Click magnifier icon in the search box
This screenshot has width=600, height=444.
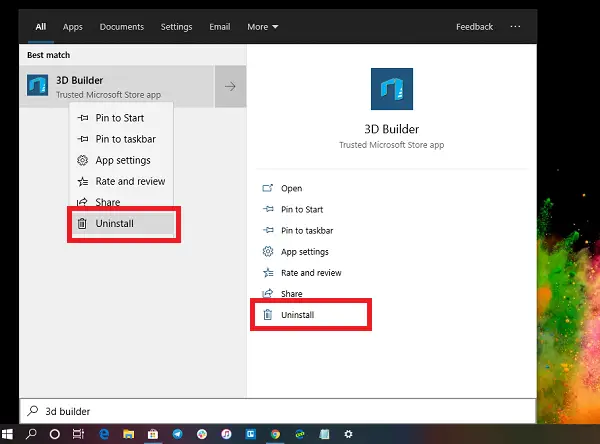[33, 411]
